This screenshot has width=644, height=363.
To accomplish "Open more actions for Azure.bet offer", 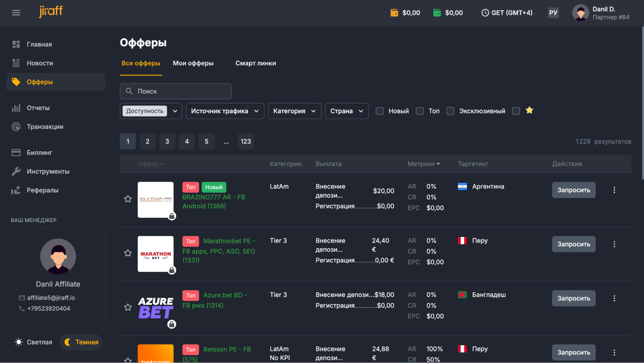I will [614, 299].
